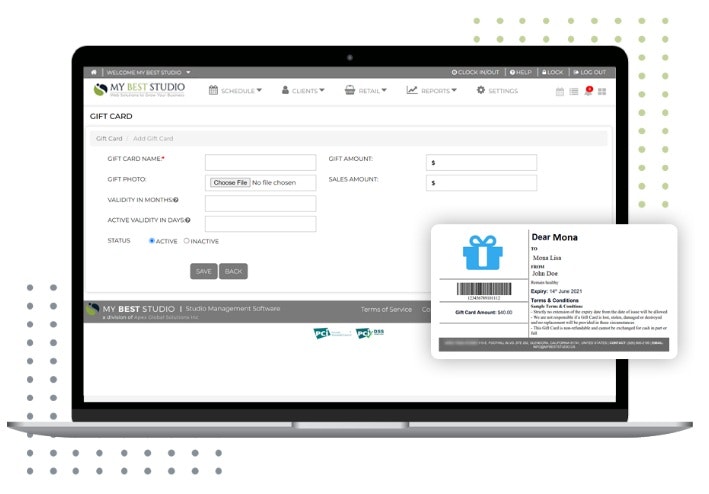Open the Welcome My Best Studio dropdown
Image resolution: width=709 pixels, height=494 pixels.
pos(148,72)
